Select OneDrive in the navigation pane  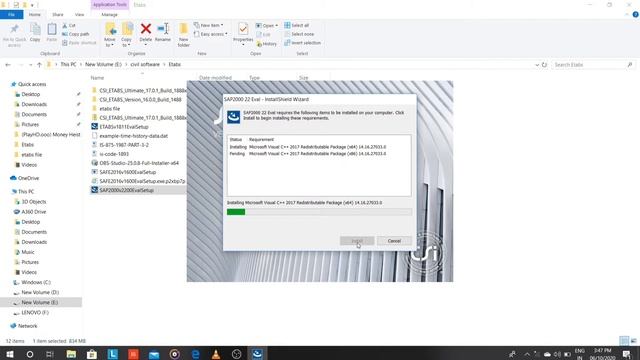tap(28, 178)
